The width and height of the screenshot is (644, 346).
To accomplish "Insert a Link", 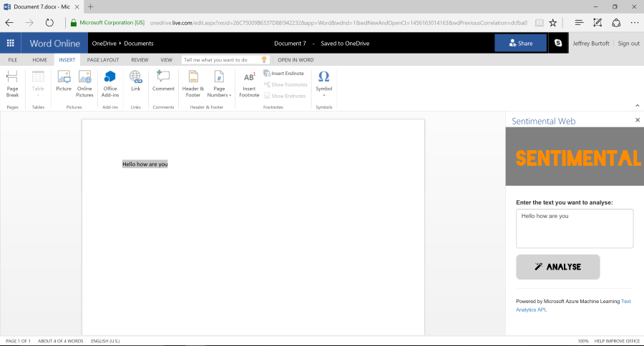I will pyautogui.click(x=135, y=81).
